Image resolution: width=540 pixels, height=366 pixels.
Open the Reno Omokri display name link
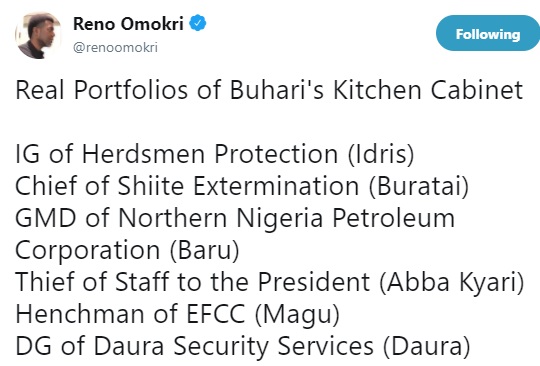pyautogui.click(x=128, y=24)
